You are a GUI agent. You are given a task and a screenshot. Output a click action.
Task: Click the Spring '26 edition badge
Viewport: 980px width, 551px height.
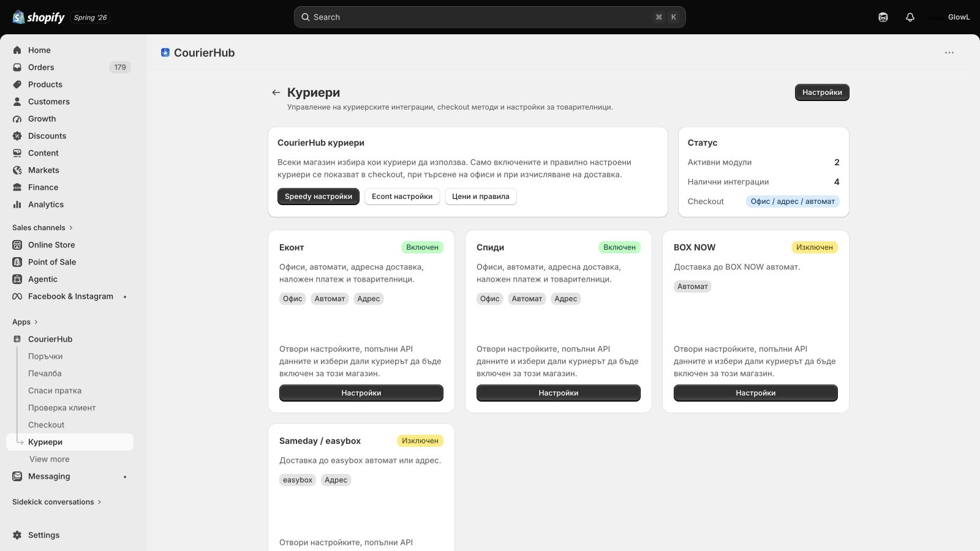(90, 17)
